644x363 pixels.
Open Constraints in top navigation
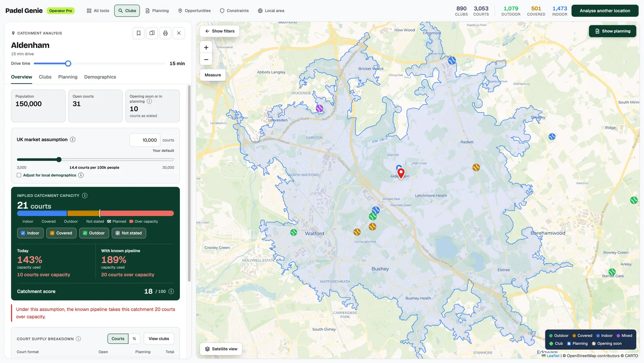(x=234, y=11)
